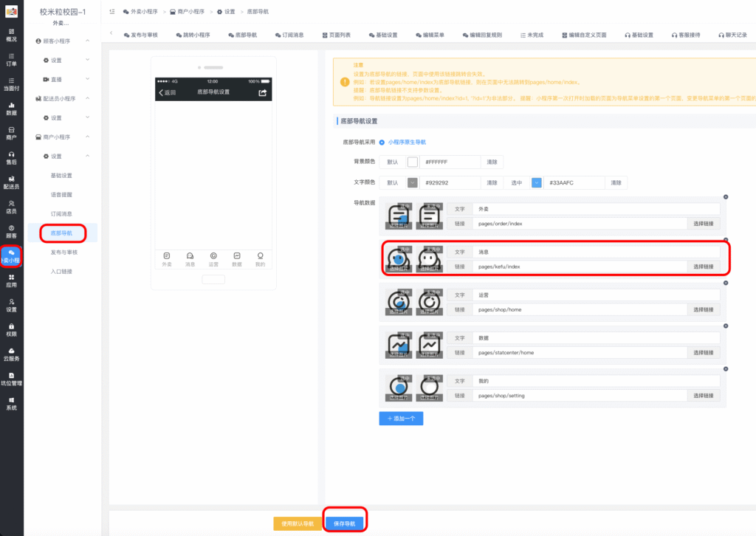Click the link field containing pages/statcenter/home
756x536 pixels.
[579, 352]
